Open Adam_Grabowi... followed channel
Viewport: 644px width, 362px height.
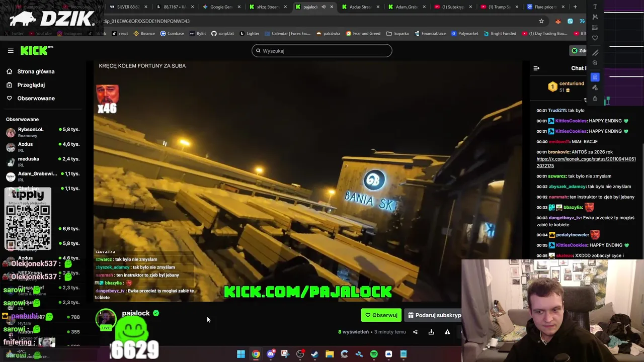[43, 176]
